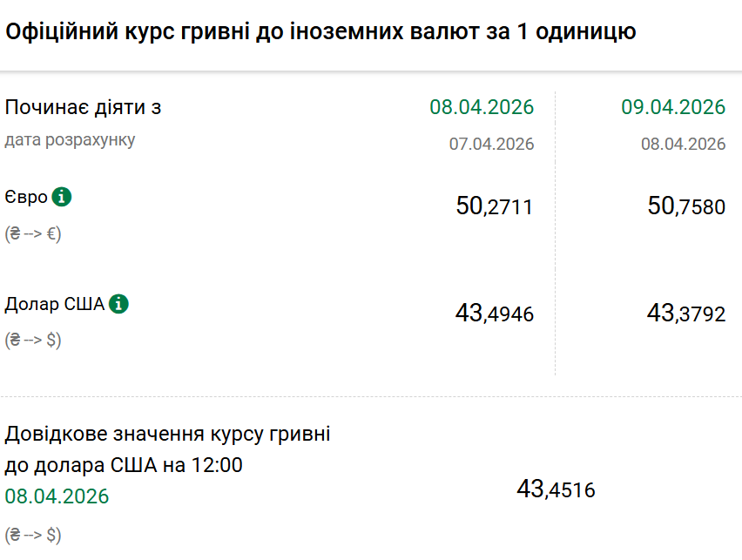The width and height of the screenshot is (742, 560).
Task: Click the info icon next to Євро
Action: pos(61,197)
